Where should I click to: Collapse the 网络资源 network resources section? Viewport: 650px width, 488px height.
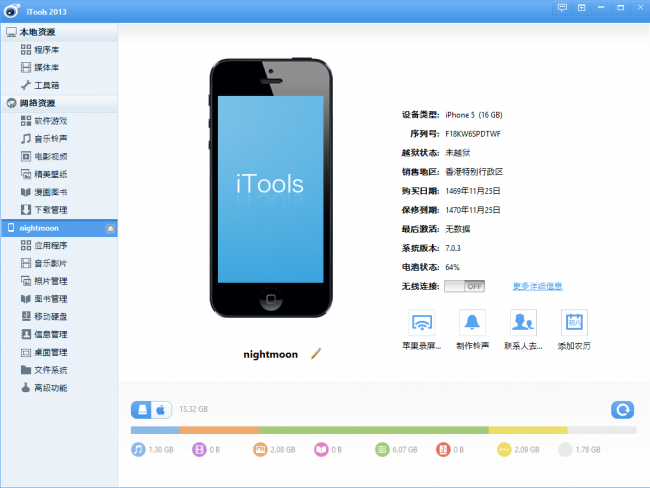[x=59, y=103]
